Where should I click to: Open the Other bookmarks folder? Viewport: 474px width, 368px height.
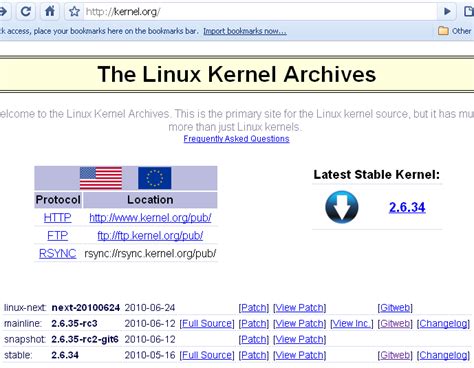[454, 31]
